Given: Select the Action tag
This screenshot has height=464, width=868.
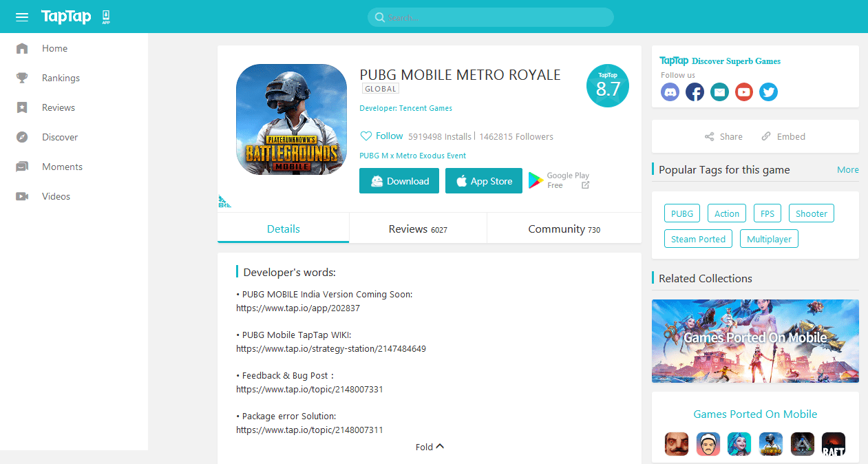Looking at the screenshot, I should coord(727,213).
